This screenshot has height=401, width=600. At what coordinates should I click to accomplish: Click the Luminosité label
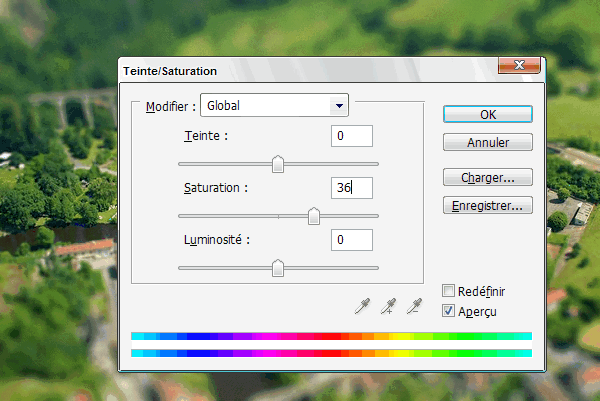click(217, 240)
